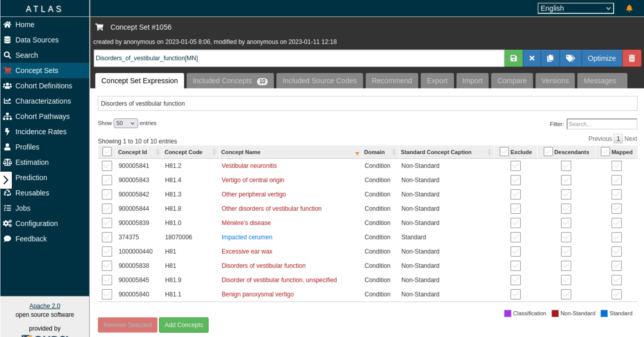644x337 pixels.
Task: Click the copy concept set icon
Action: pos(550,58)
